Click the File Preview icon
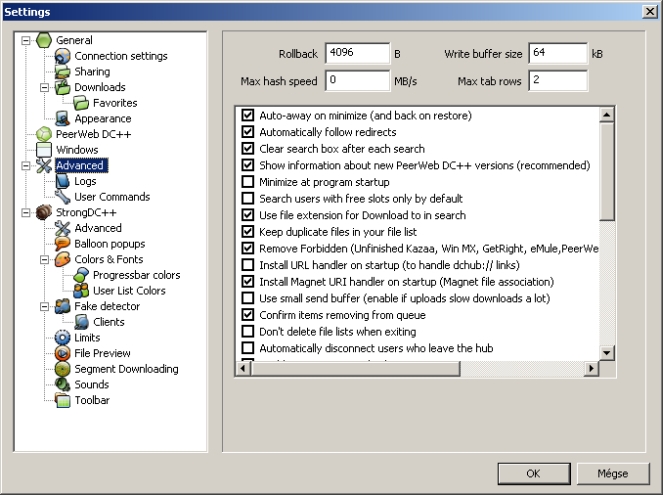Screen dimensions: 663x495 [x=63, y=353]
